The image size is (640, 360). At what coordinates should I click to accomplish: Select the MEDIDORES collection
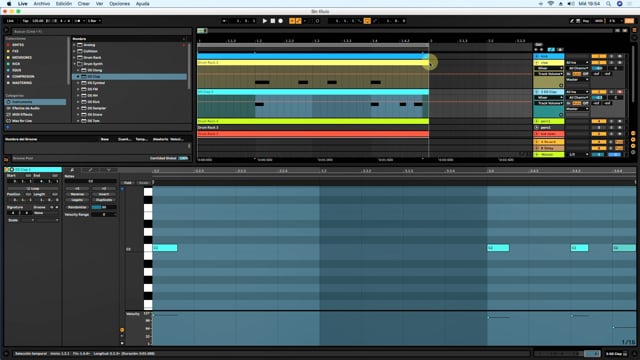(x=21, y=58)
